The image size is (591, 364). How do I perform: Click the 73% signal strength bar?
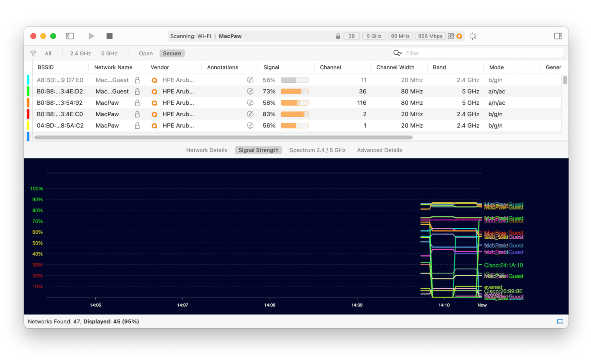click(x=295, y=92)
